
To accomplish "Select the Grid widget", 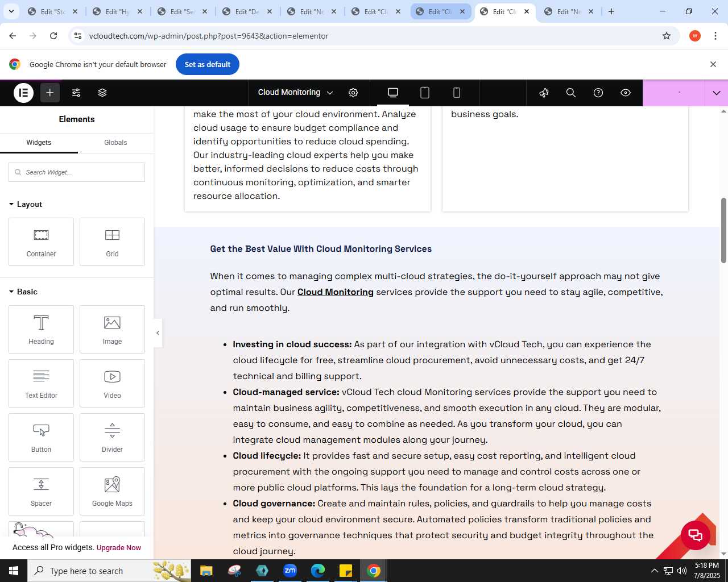I will [x=112, y=242].
